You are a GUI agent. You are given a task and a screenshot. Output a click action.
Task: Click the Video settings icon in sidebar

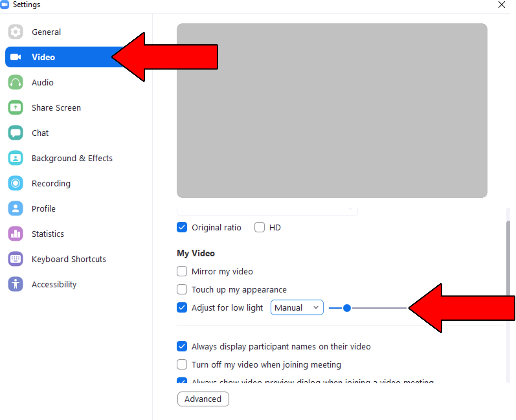(x=16, y=57)
